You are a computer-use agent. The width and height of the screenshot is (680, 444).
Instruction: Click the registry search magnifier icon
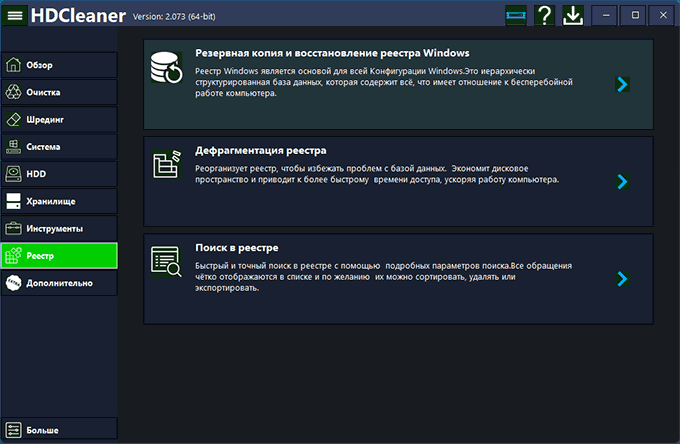coord(164,263)
